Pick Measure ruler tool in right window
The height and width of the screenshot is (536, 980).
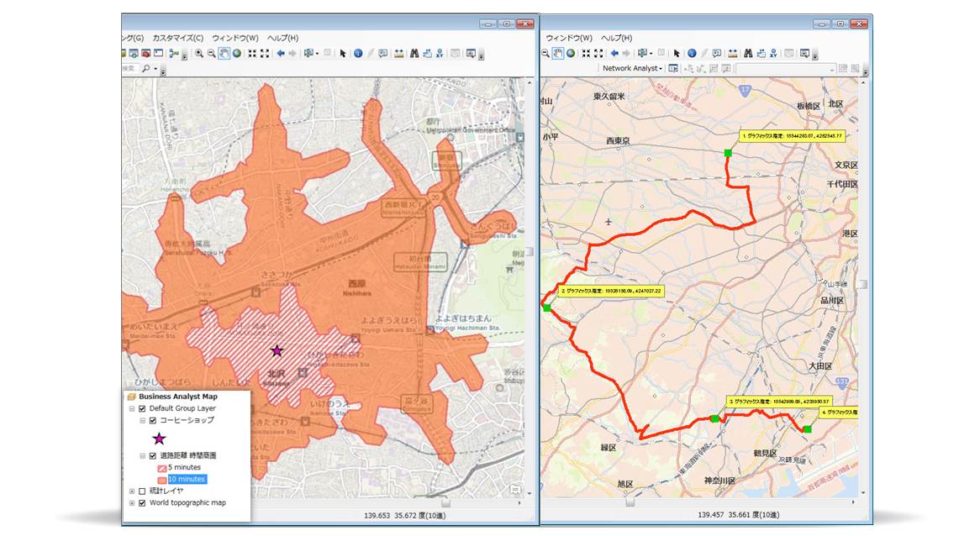[733, 53]
